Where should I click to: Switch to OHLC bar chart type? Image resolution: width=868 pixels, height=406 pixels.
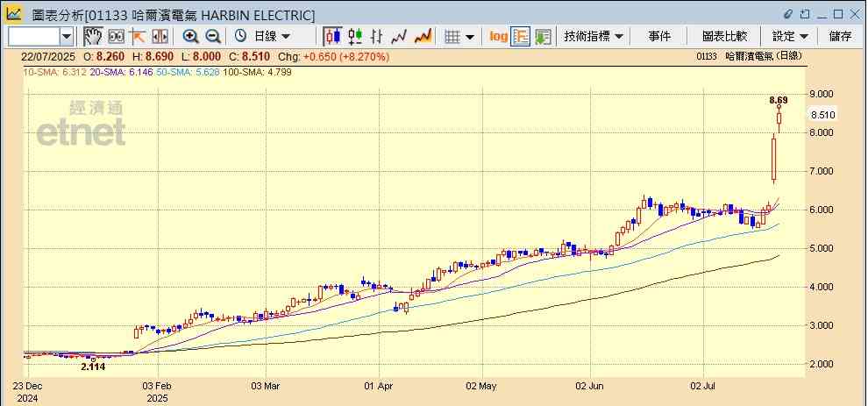(377, 37)
